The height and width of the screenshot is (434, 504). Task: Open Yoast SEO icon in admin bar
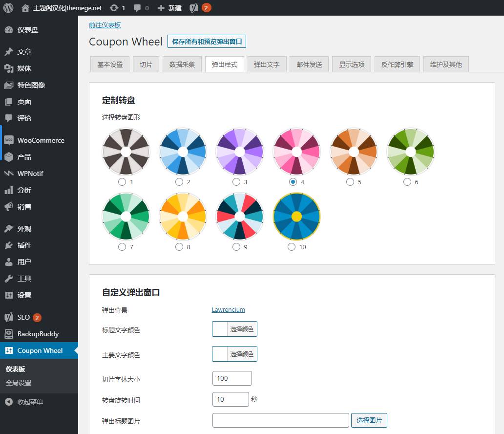pos(193,8)
